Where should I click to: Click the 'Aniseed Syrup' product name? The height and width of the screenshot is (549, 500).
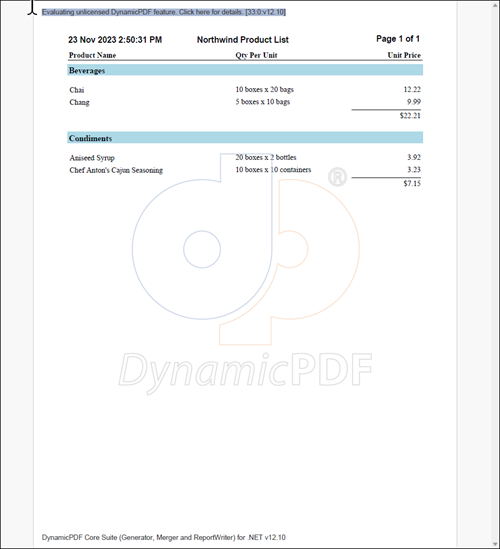pyautogui.click(x=92, y=158)
